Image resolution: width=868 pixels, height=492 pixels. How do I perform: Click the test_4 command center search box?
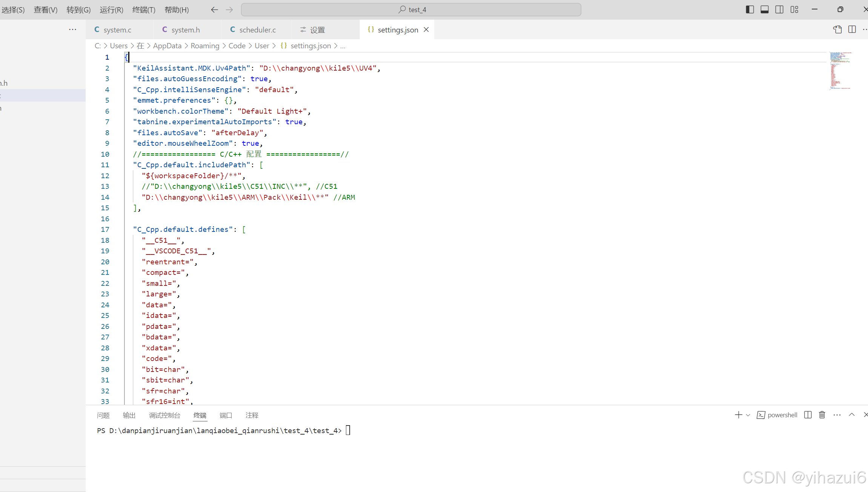tap(411, 10)
